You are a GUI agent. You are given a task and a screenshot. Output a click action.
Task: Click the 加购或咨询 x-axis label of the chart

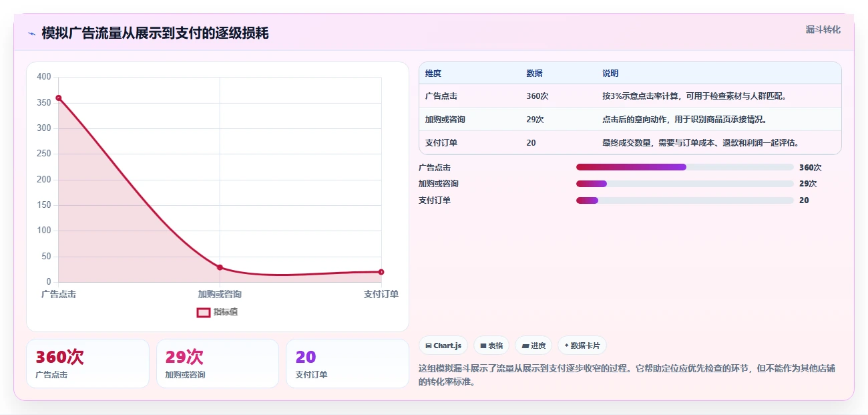[x=220, y=294]
